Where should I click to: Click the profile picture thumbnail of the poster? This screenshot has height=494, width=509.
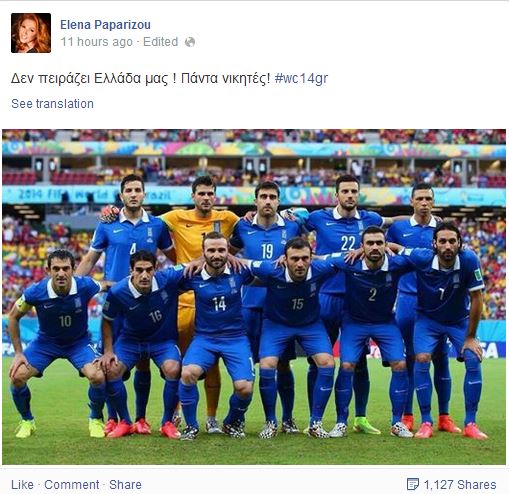31,33
